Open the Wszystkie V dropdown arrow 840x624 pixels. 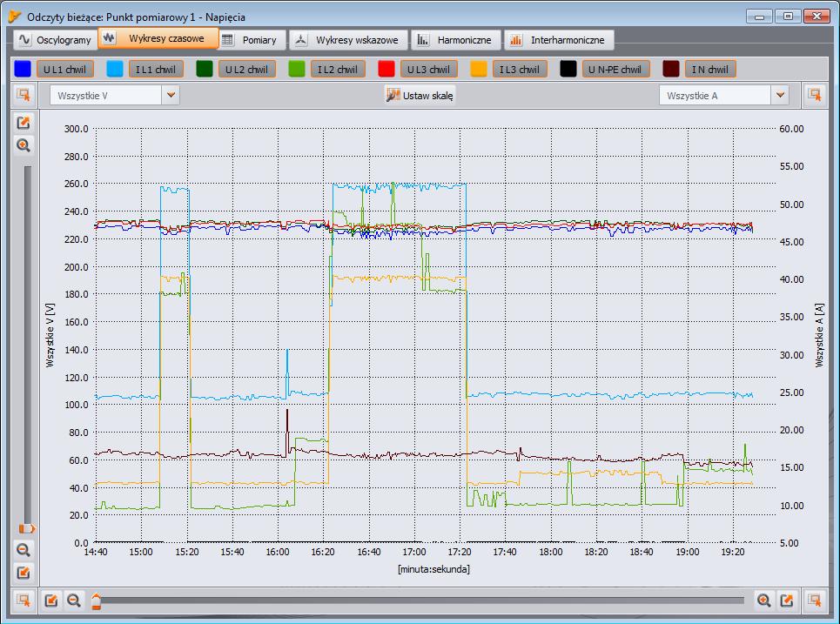pos(171,96)
